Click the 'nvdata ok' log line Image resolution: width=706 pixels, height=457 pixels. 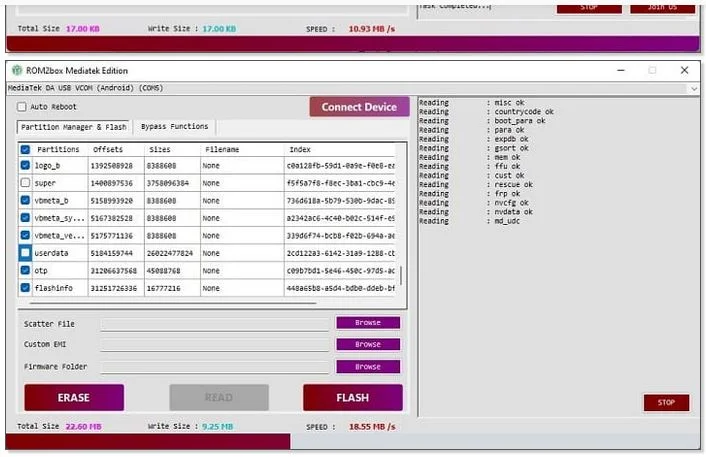pos(513,212)
